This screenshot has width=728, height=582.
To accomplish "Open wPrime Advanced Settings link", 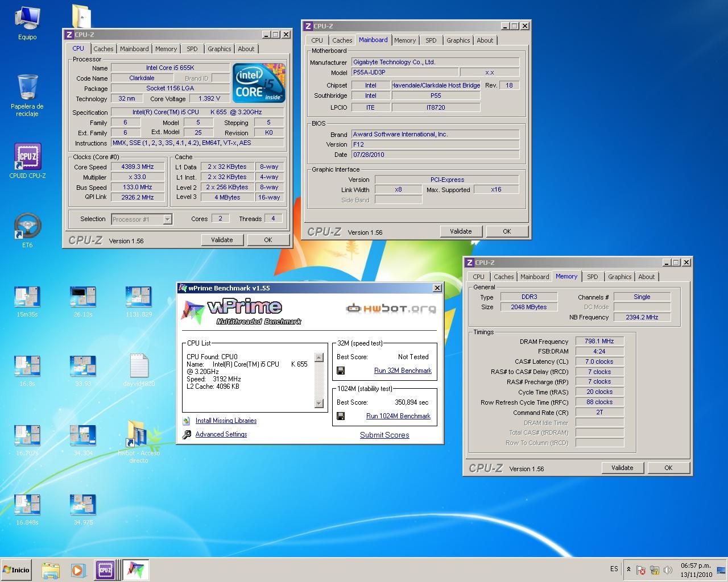I will click(x=221, y=434).
